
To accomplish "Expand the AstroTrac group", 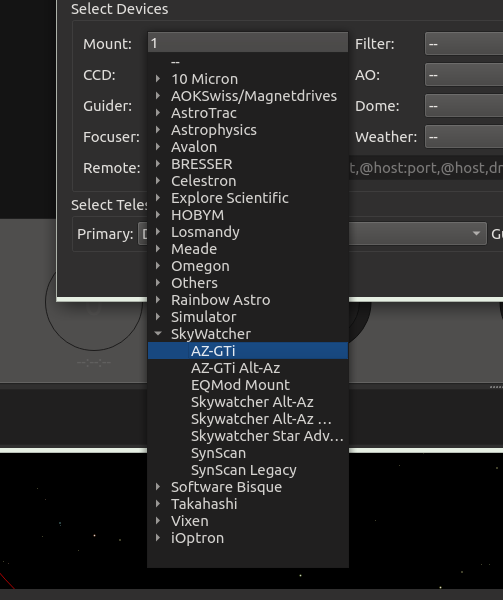I will click(158, 113).
